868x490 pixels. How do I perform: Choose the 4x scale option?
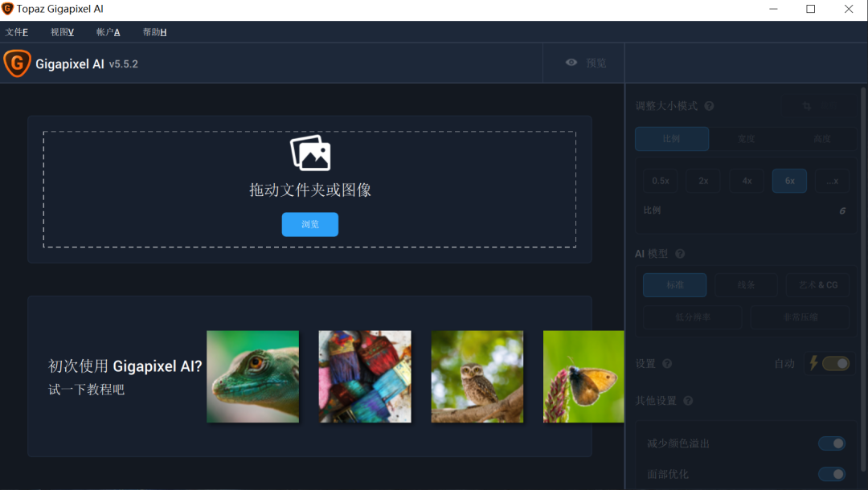click(747, 181)
